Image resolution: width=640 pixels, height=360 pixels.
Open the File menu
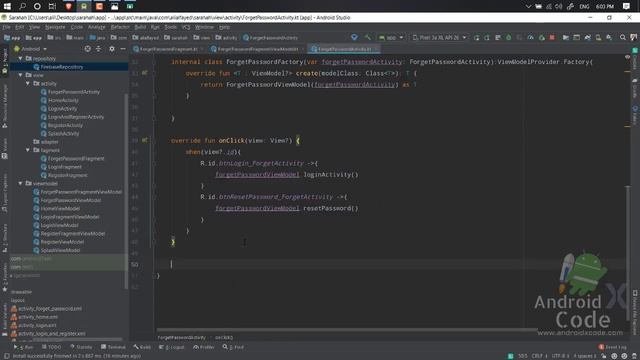tap(6, 27)
